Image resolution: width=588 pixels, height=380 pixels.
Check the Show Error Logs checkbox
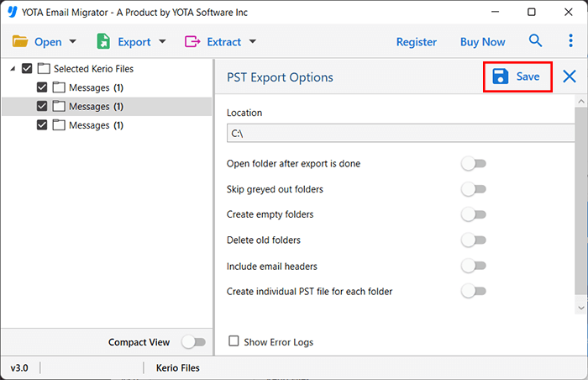pyautogui.click(x=234, y=342)
